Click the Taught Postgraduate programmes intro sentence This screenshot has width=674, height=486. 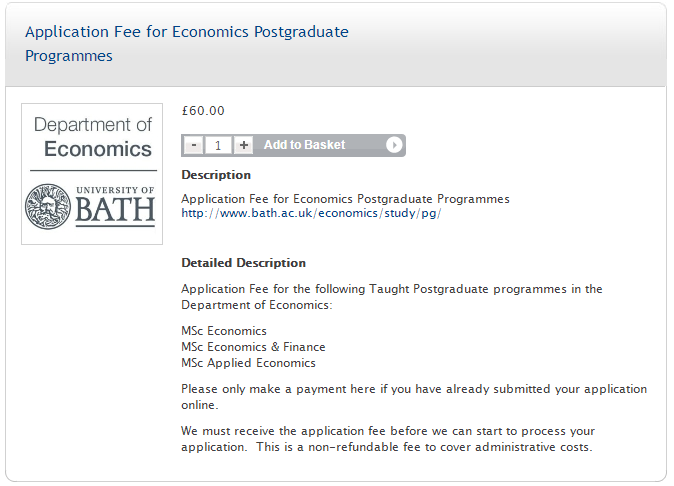(x=392, y=296)
